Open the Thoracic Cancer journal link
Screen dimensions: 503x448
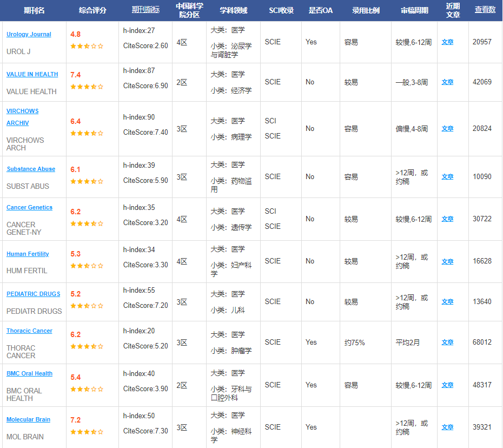30,331
